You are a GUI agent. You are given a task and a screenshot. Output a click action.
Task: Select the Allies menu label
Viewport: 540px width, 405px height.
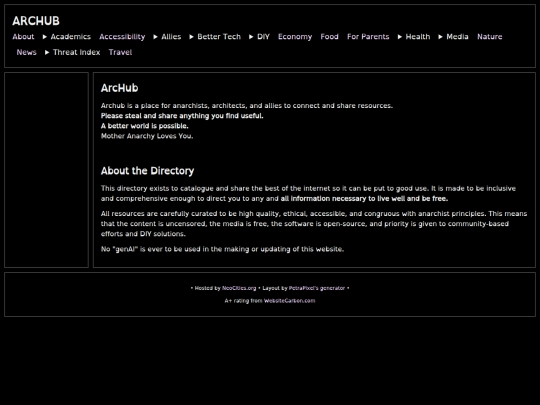(x=171, y=37)
